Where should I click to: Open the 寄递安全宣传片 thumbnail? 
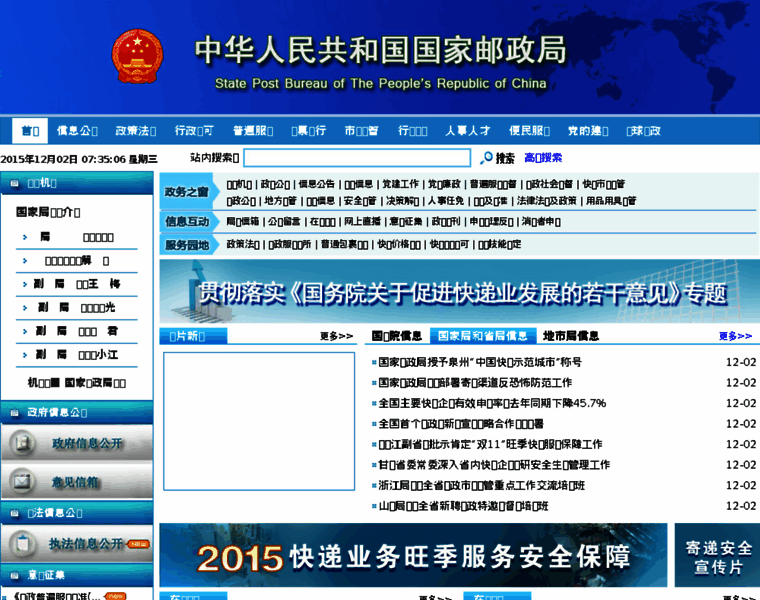pyautogui.click(x=717, y=555)
